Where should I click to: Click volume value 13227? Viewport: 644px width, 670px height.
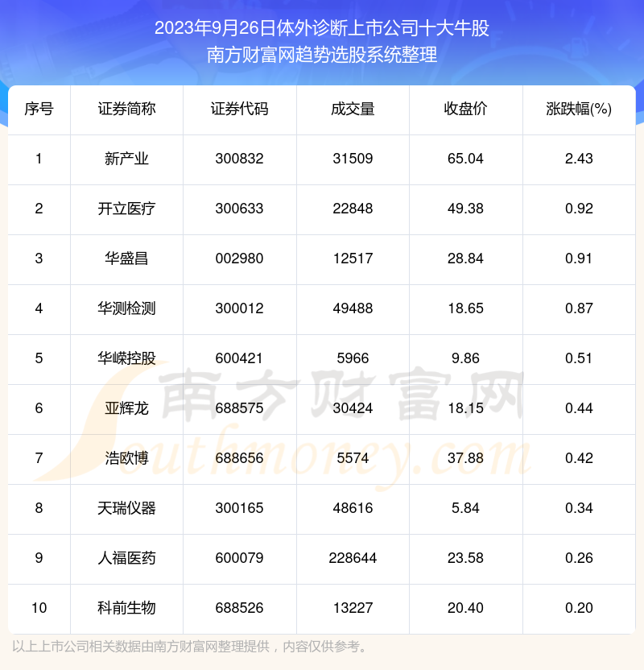point(353,608)
